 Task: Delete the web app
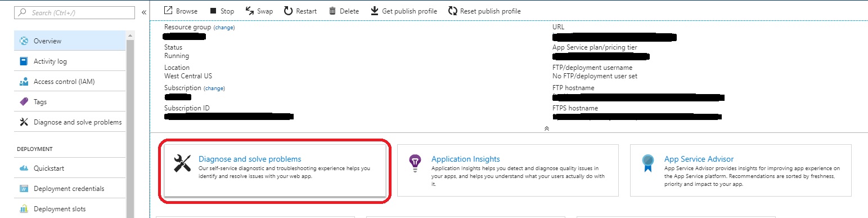tap(343, 11)
